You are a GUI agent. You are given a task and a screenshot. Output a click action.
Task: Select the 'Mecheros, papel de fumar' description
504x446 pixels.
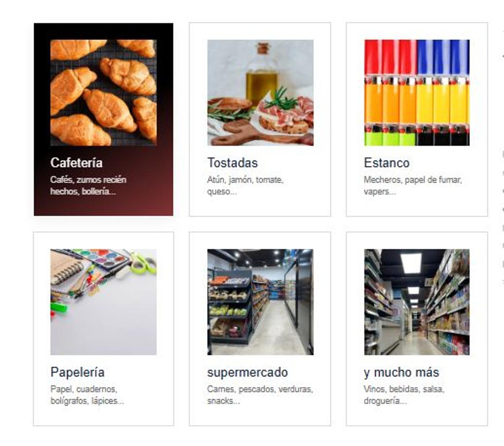pos(413,185)
